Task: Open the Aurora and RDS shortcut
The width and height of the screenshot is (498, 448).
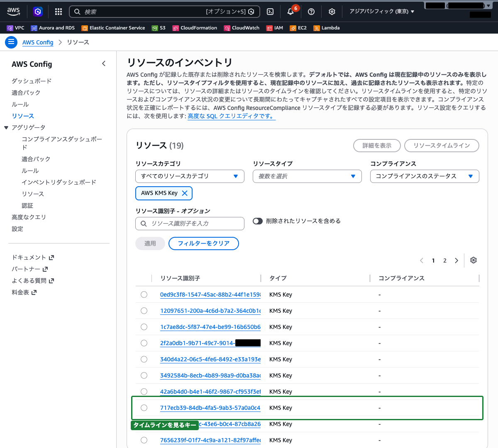Action: point(53,28)
